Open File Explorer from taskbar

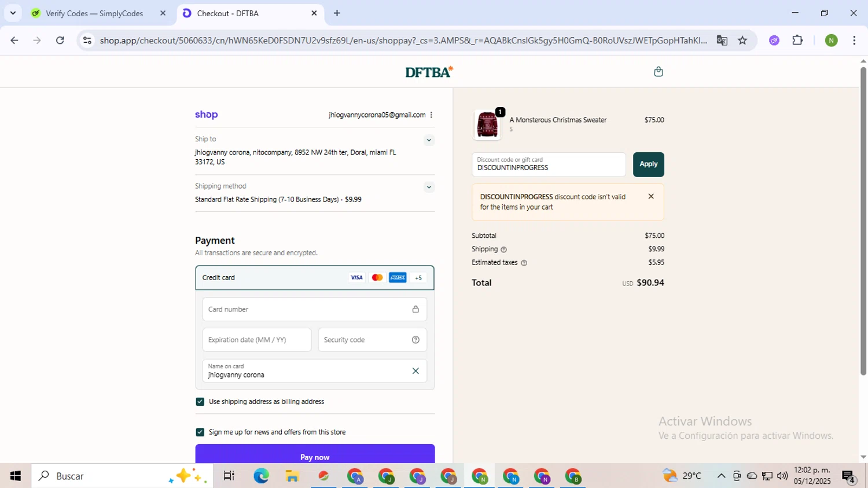(x=292, y=476)
